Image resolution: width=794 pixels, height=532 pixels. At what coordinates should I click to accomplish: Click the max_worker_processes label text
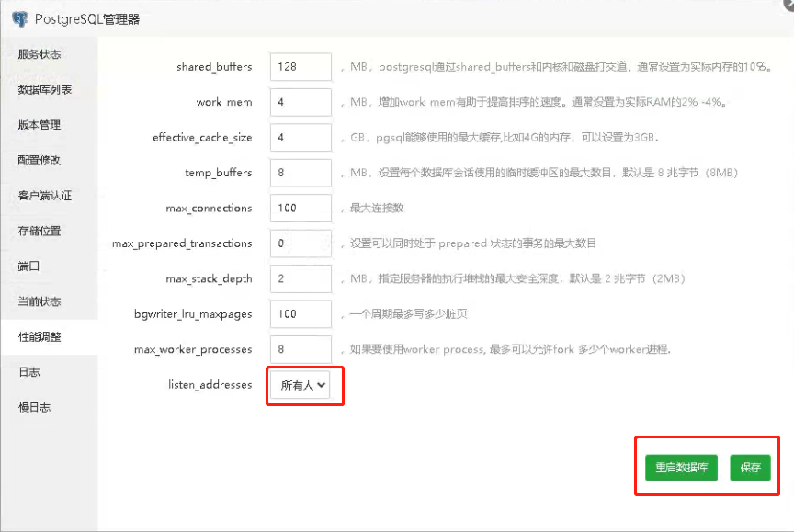[193, 349]
